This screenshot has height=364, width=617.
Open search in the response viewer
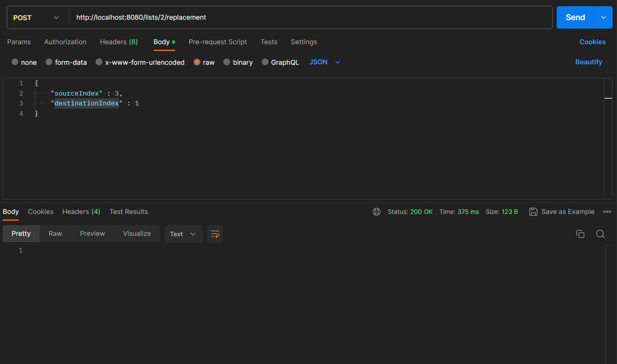point(600,234)
